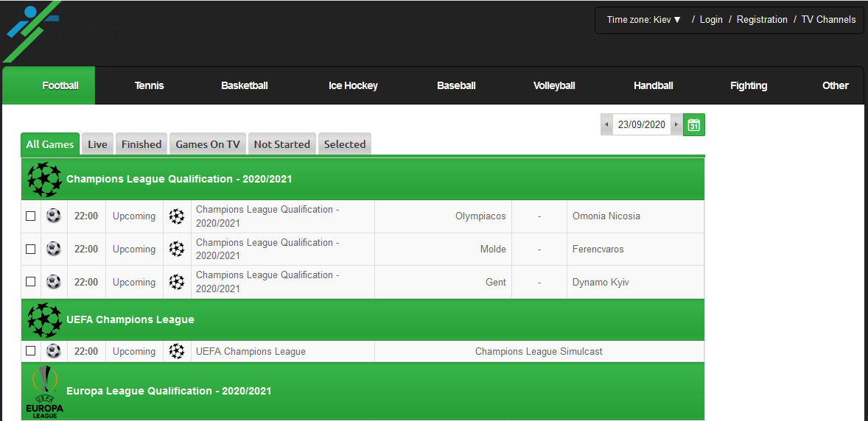
Task: Tick the checkbox for Champions League Simulcast
Action: point(31,351)
